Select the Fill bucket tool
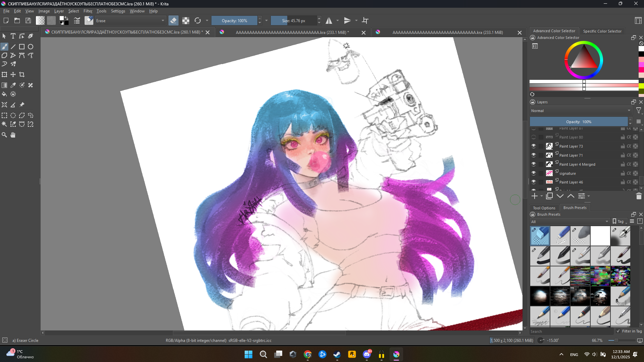The image size is (644, 362). (4, 94)
